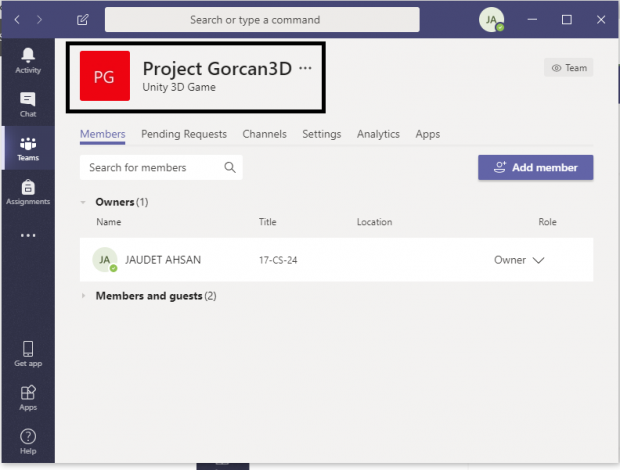
Task: Click the Location column header
Action: point(374,222)
